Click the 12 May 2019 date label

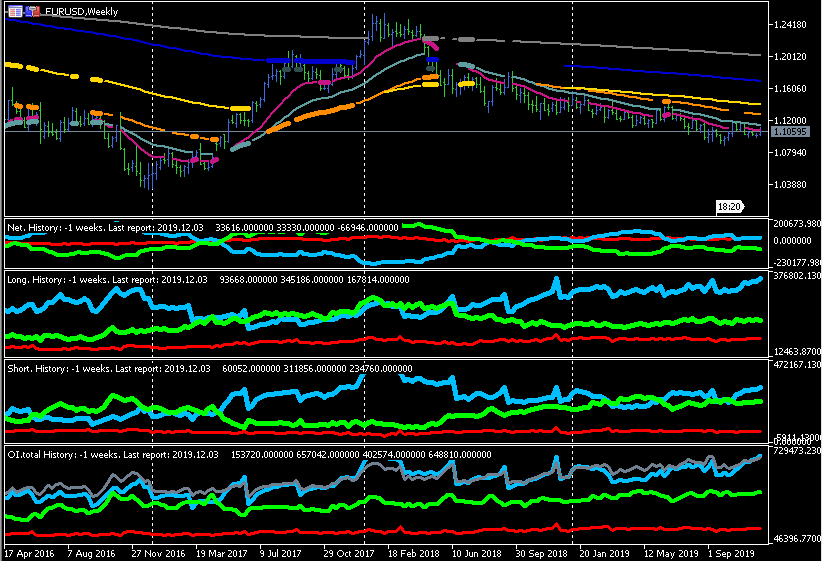(671, 553)
